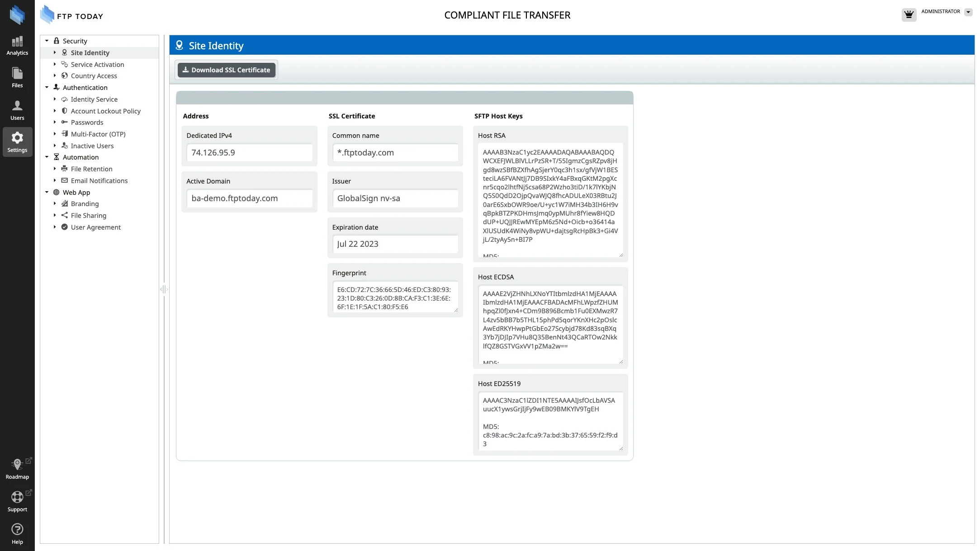Select Country Access in settings tree

tap(94, 76)
